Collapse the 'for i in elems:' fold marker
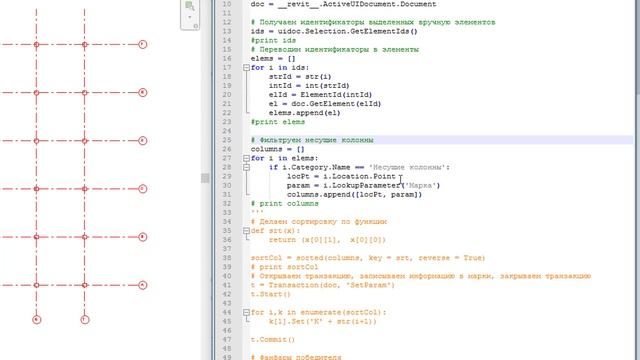The image size is (640, 360). (x=246, y=158)
